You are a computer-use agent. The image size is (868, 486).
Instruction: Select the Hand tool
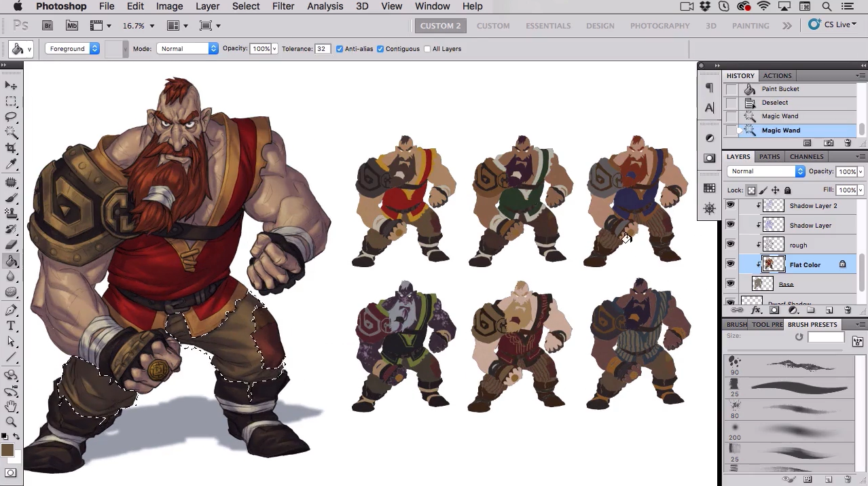click(11, 406)
